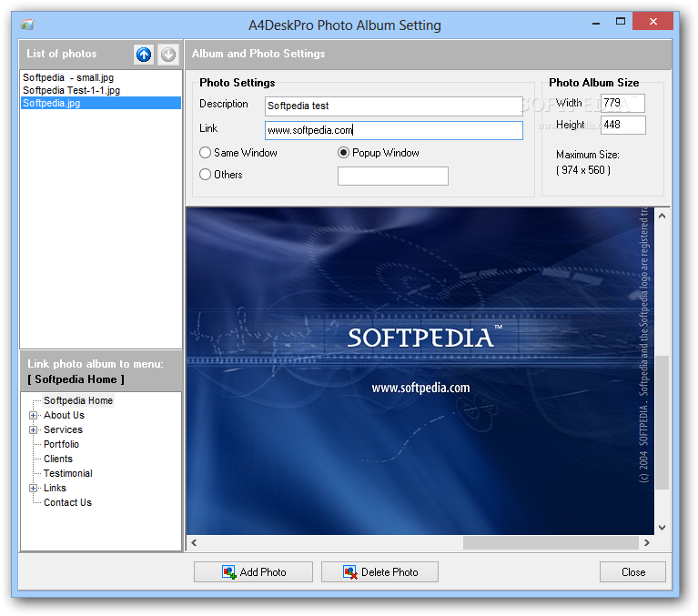Select About Us menu item
The image size is (698, 616).
[64, 415]
